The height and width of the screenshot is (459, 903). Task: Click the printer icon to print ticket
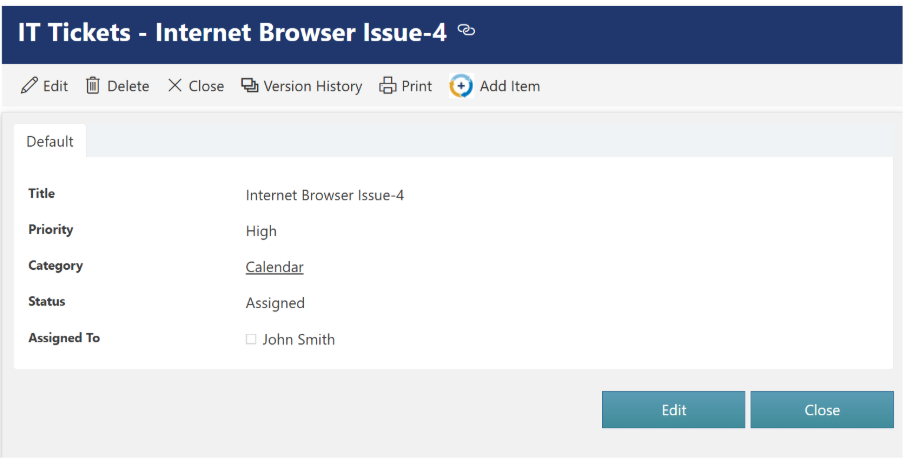tap(388, 86)
